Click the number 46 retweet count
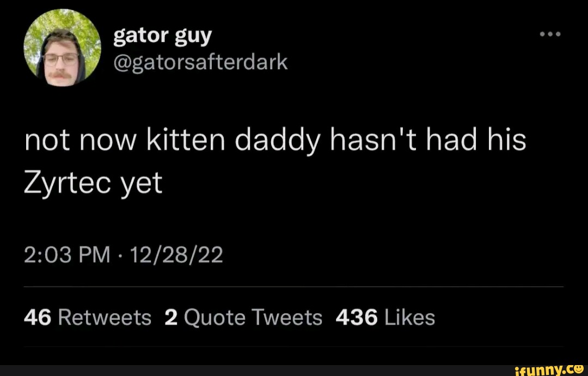The width and height of the screenshot is (588, 376). pos(38,317)
